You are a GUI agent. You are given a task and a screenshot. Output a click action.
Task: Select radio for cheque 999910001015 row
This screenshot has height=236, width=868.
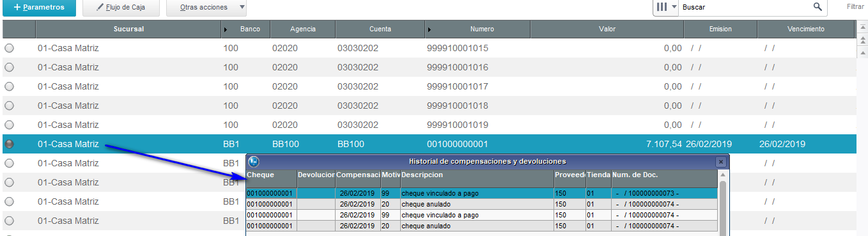[x=10, y=48]
